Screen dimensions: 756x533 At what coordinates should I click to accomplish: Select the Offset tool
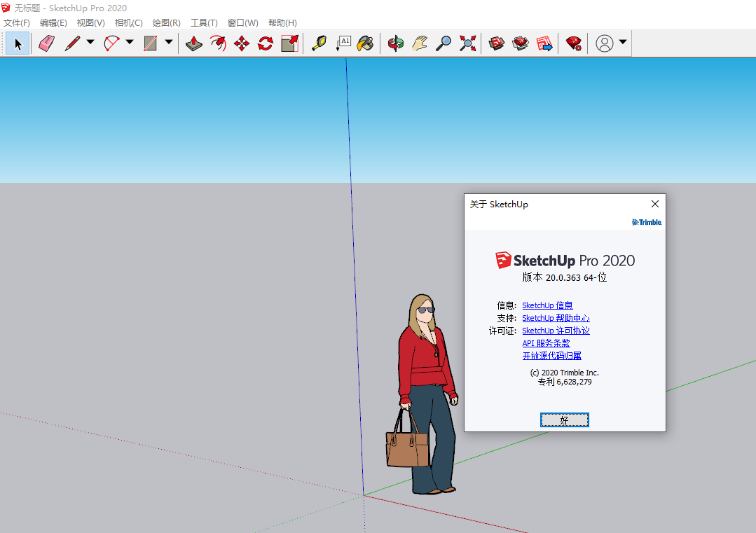[218, 43]
